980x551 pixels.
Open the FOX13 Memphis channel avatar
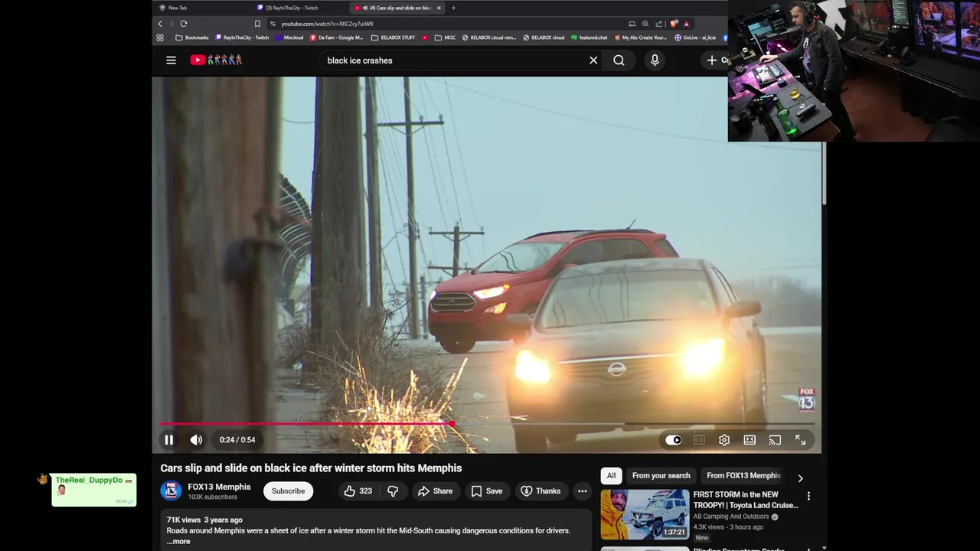pos(171,491)
